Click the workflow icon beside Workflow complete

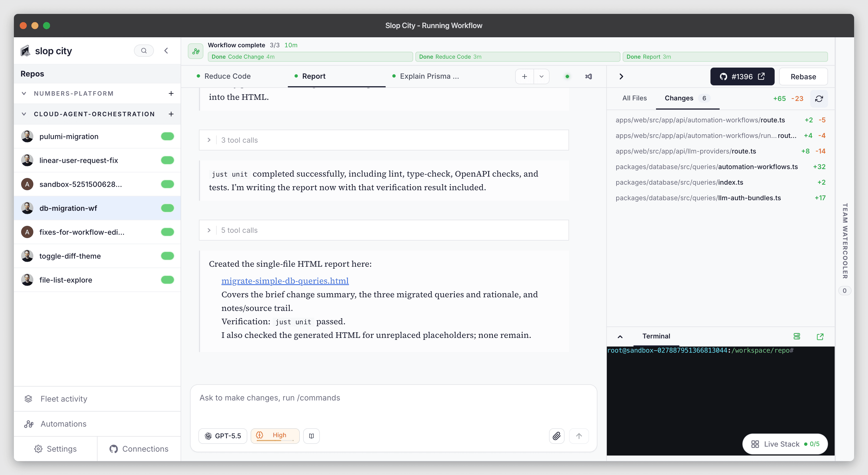click(x=196, y=51)
